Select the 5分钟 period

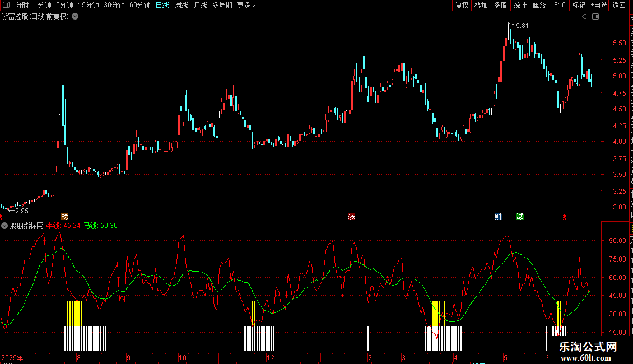64,5
